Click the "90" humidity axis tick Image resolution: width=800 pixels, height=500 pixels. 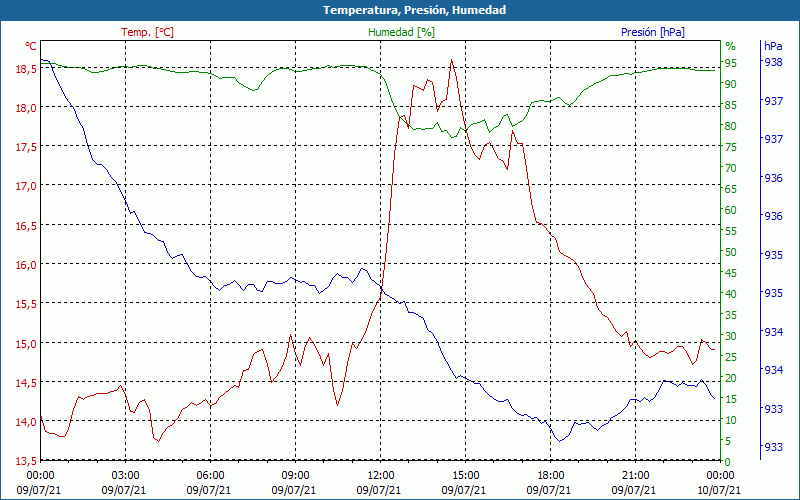[x=731, y=84]
